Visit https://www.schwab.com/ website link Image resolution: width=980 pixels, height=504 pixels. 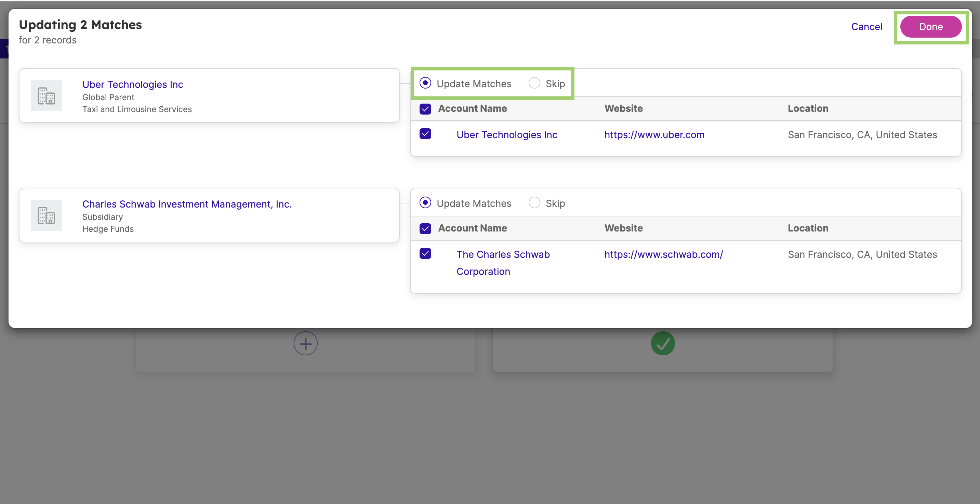663,254
